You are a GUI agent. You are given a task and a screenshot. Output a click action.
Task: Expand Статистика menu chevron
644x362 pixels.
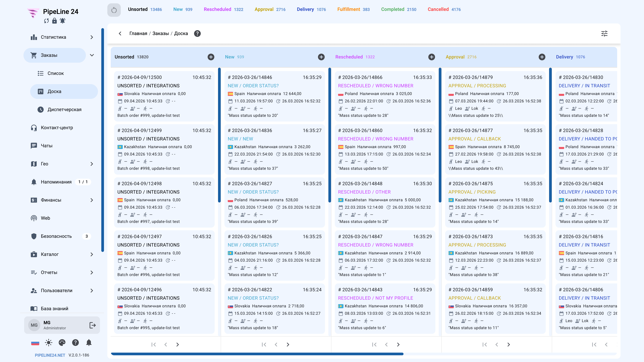92,37
